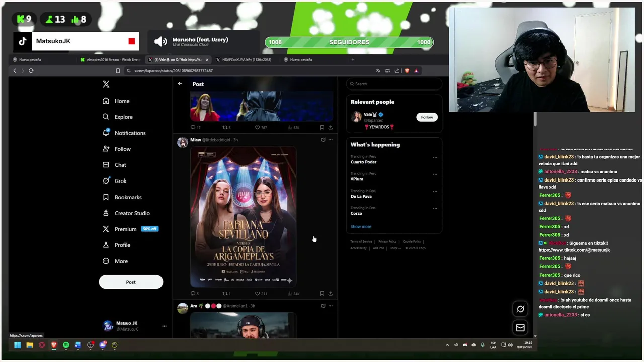Open a new browser tab with plus
Viewport: 644px width, 362px height.
353,60
